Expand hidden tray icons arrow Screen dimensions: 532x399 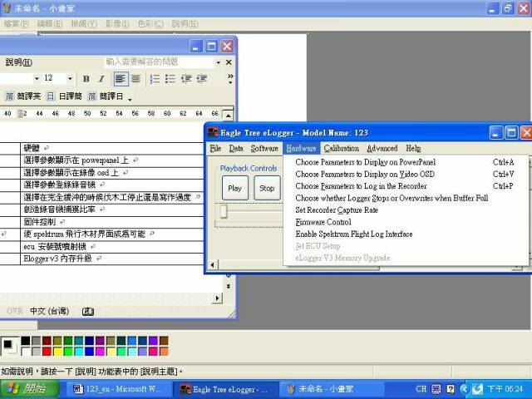coord(464,389)
